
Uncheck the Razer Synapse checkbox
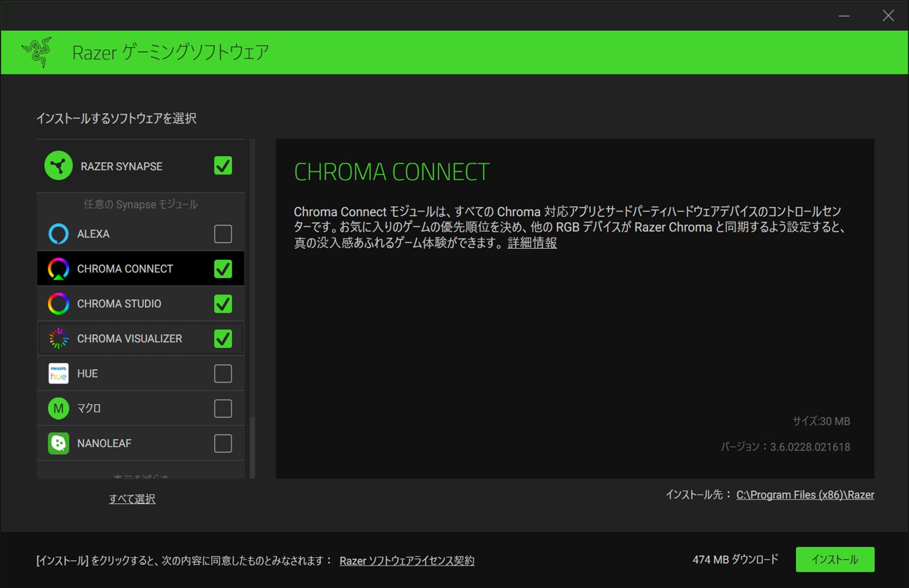(x=223, y=166)
